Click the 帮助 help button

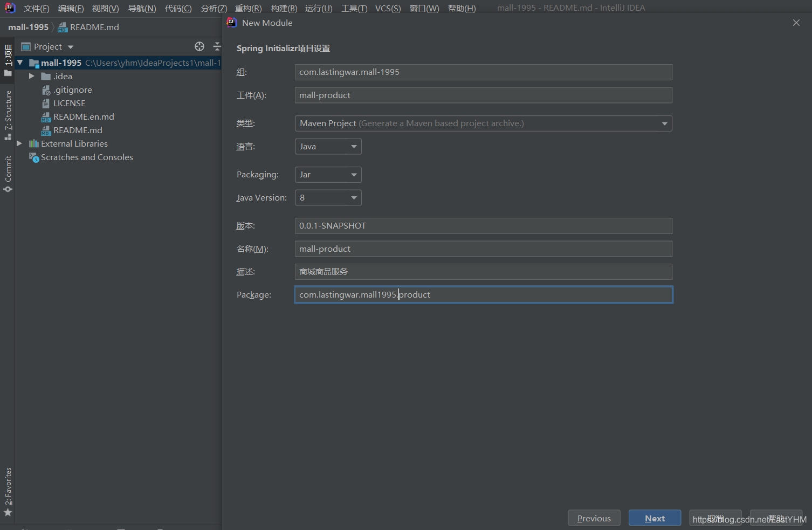coord(776,518)
